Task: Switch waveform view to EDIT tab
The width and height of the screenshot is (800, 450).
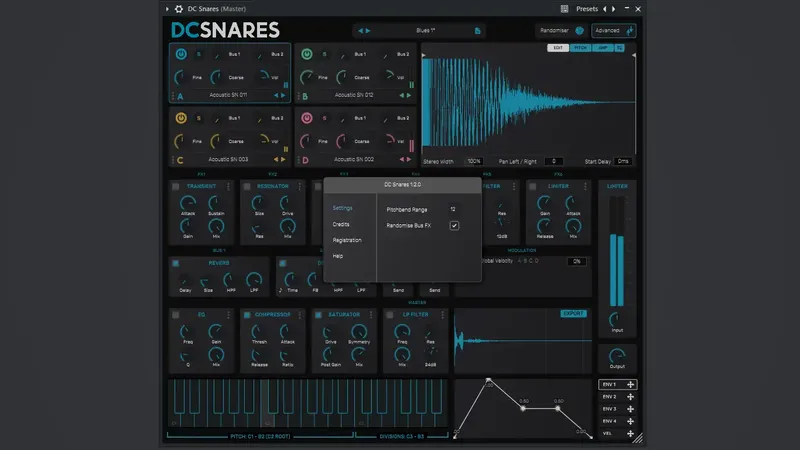Action: pos(558,48)
